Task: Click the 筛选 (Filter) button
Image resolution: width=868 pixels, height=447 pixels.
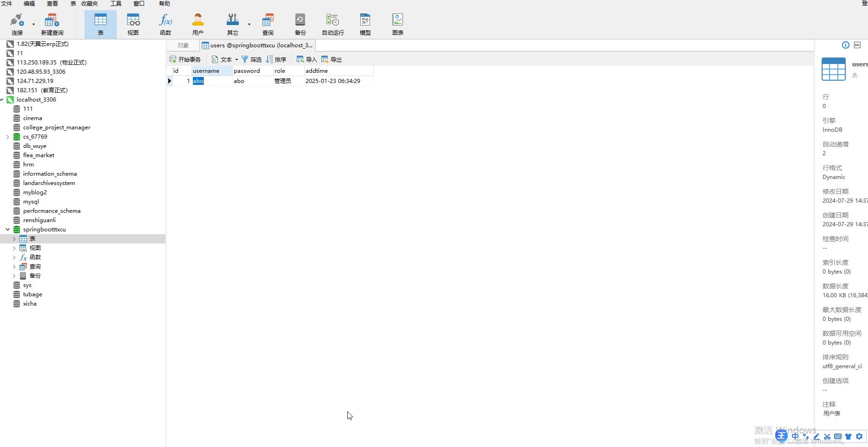Action: 251,59
